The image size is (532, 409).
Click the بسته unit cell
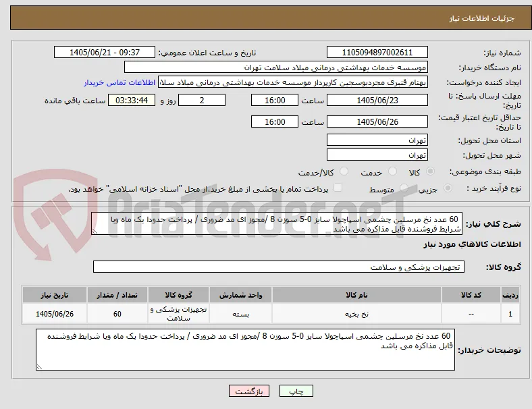[240, 314]
